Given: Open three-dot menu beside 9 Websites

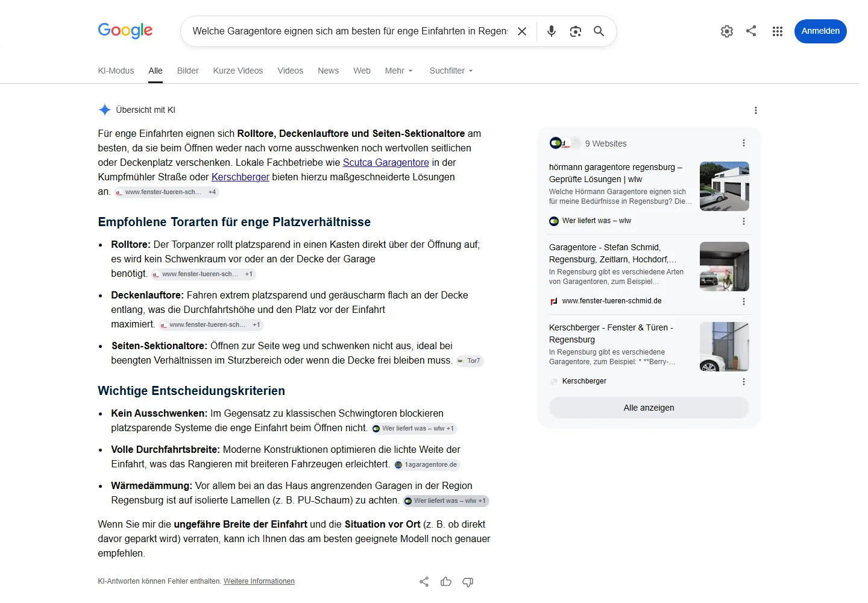Looking at the screenshot, I should 744,143.
